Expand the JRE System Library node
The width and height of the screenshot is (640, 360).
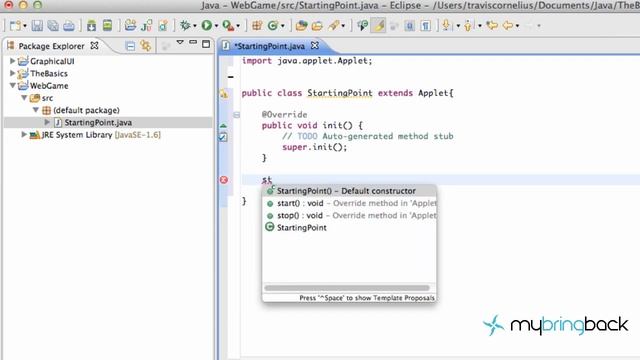(24, 135)
